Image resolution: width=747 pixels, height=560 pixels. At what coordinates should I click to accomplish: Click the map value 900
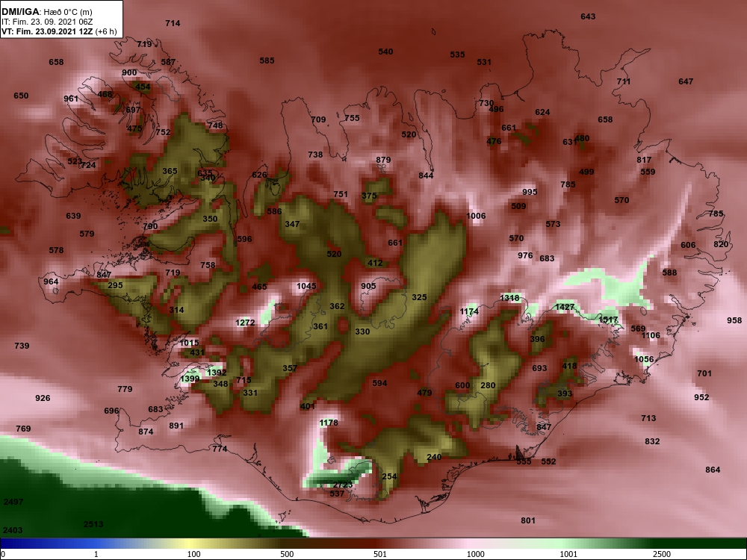point(129,72)
